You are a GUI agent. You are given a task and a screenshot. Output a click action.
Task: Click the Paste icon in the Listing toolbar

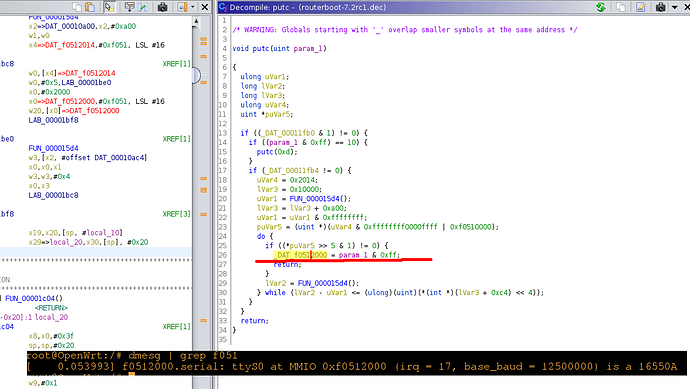(90, 7)
